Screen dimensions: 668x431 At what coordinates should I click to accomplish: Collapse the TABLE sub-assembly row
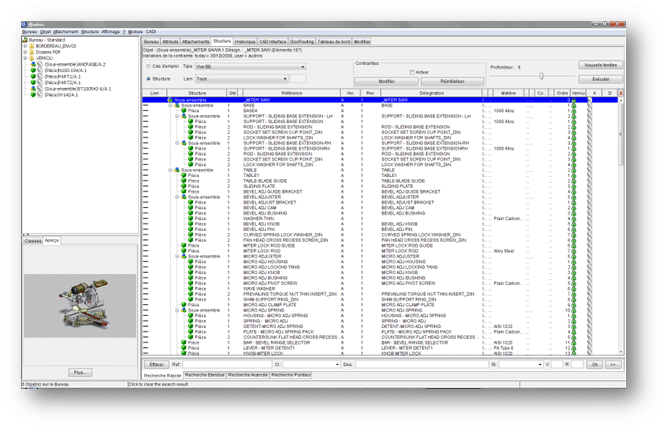[x=170, y=170]
